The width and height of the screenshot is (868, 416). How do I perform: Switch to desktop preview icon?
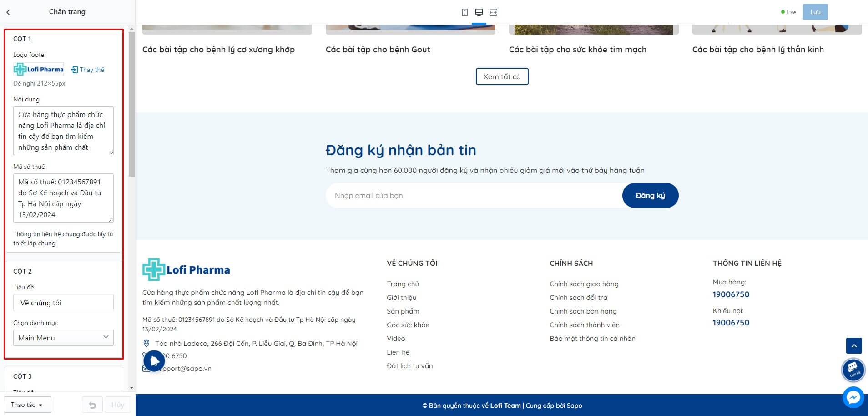479,12
